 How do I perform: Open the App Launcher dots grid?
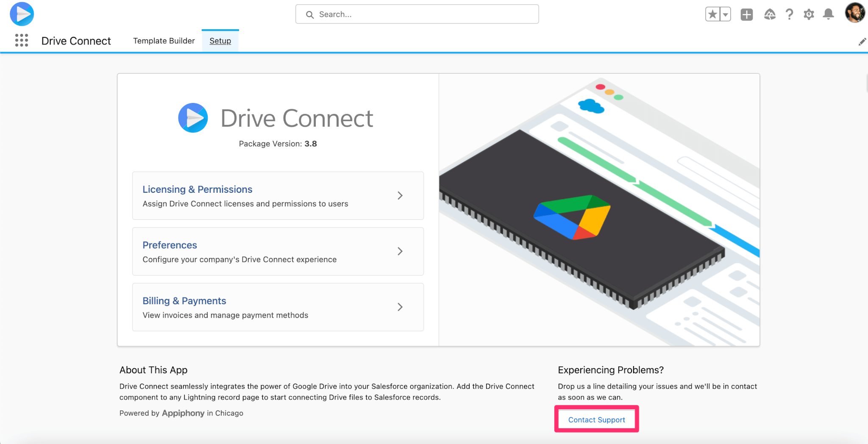click(x=22, y=41)
